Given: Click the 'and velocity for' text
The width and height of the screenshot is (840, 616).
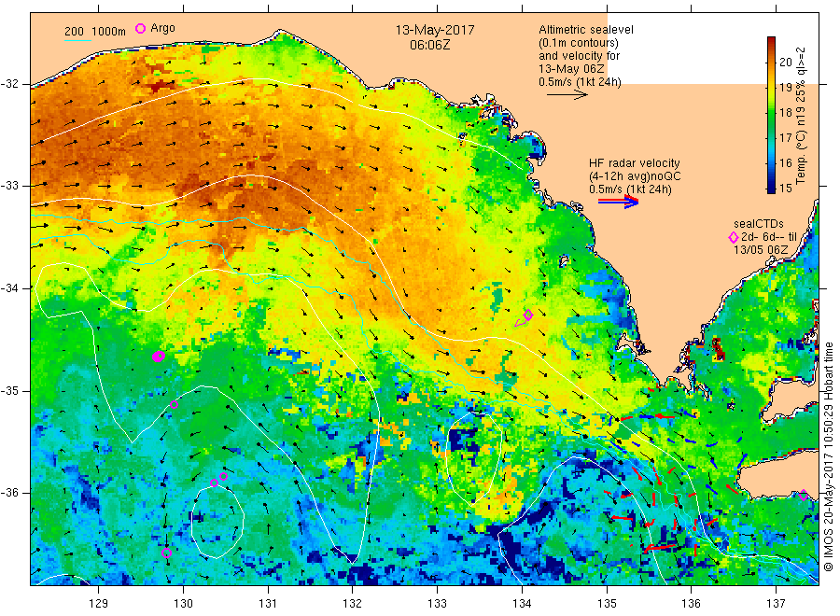Looking at the screenshot, I should click(579, 56).
